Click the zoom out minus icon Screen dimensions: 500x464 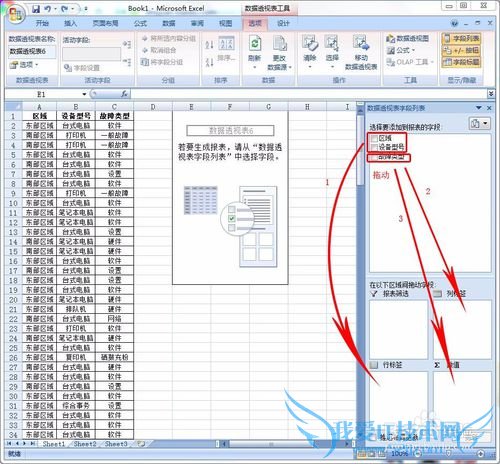[x=419, y=454]
